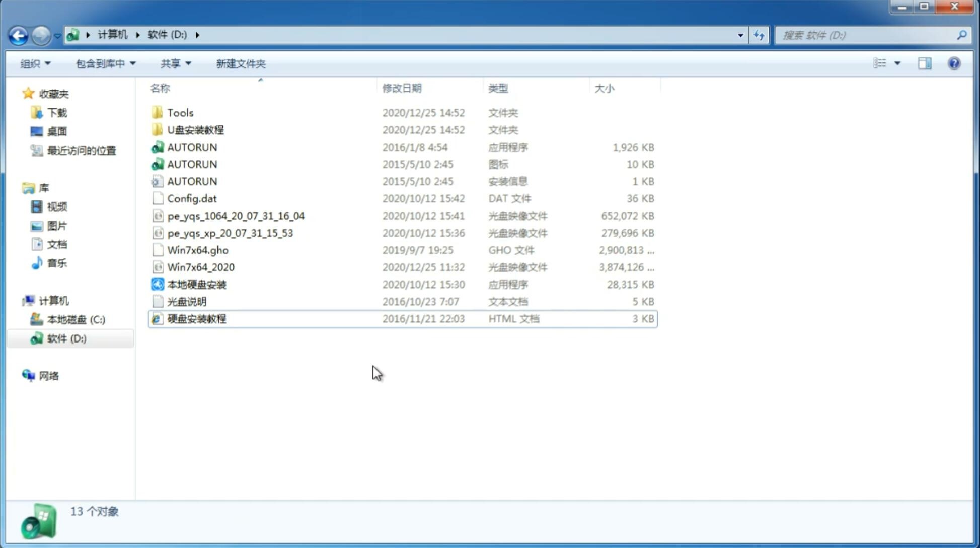Open the Tools folder
The height and width of the screenshot is (548, 980).
coord(180,112)
